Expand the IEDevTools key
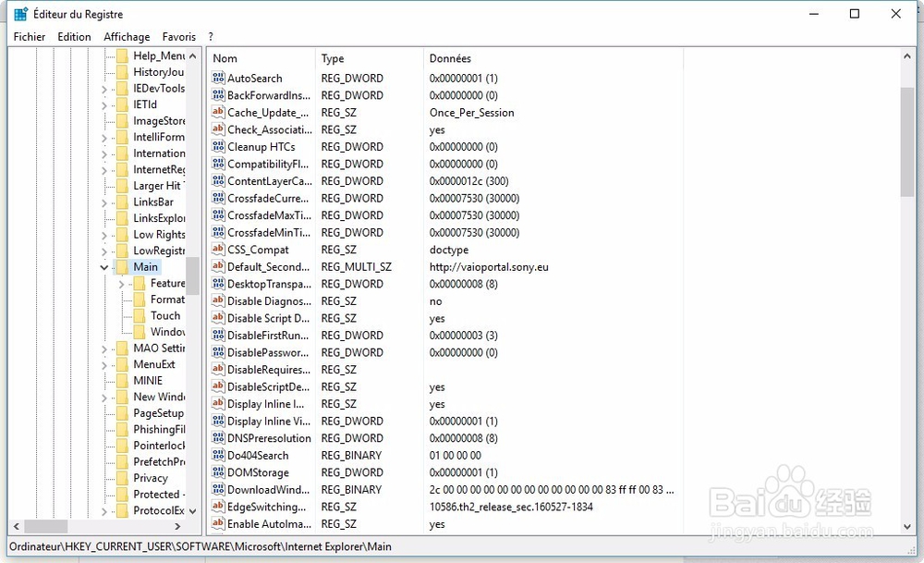This screenshot has height=563, width=924. [104, 89]
